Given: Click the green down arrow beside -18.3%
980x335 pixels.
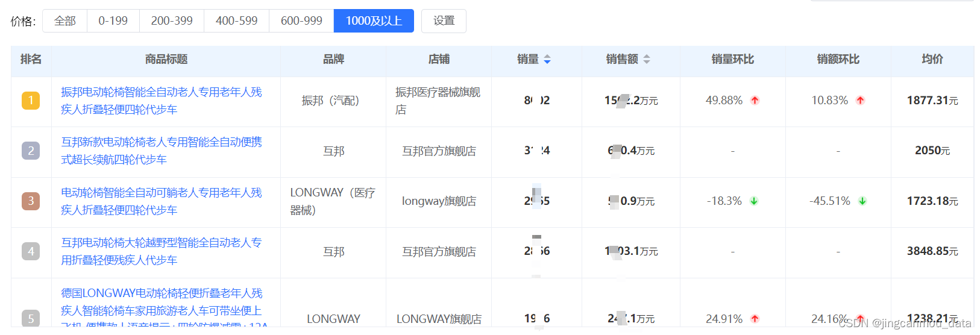Looking at the screenshot, I should pos(754,201).
